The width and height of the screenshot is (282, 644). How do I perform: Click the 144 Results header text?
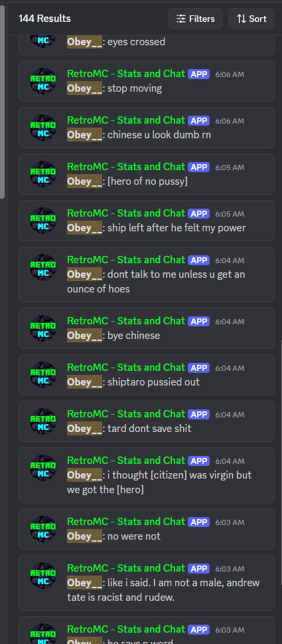tap(44, 19)
